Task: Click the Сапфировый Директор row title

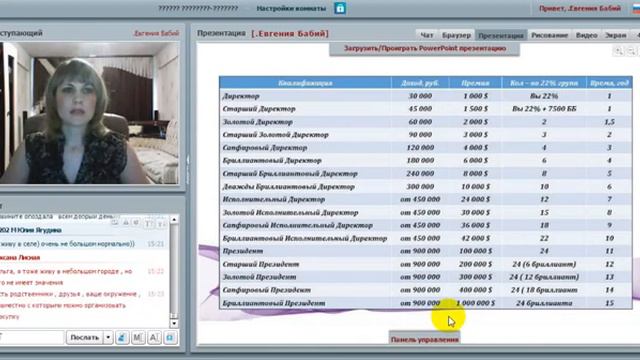Action: coord(264,148)
